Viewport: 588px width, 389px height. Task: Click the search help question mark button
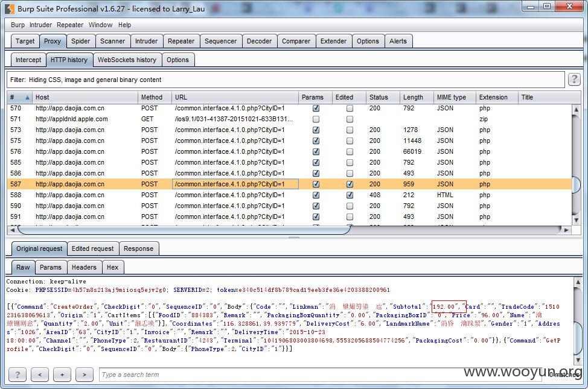point(18,375)
